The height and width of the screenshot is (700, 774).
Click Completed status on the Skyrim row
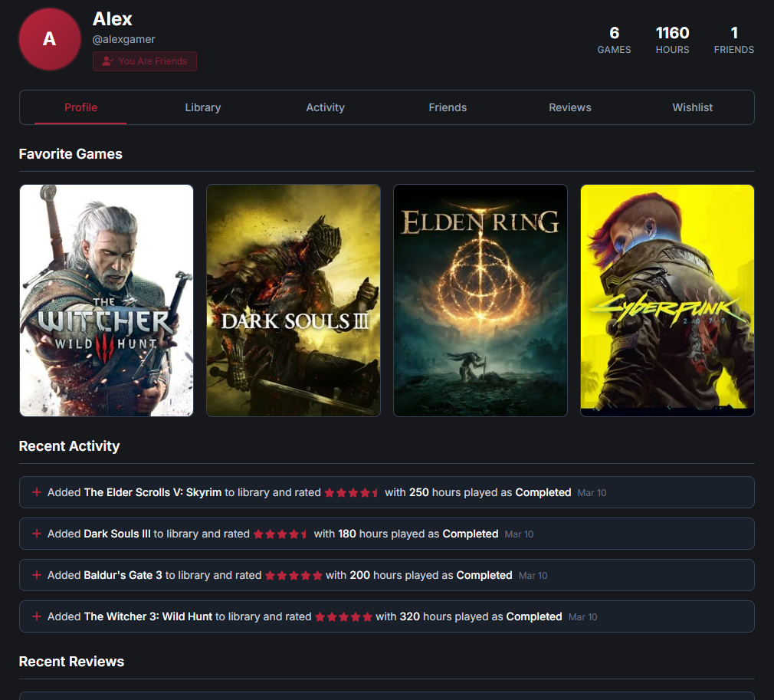click(543, 492)
